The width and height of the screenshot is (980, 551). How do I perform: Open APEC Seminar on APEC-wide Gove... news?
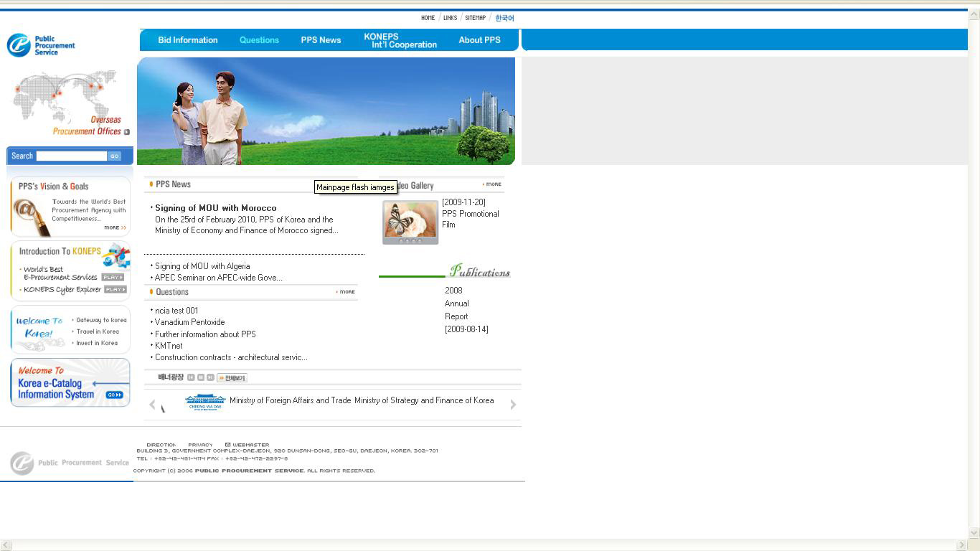(218, 278)
